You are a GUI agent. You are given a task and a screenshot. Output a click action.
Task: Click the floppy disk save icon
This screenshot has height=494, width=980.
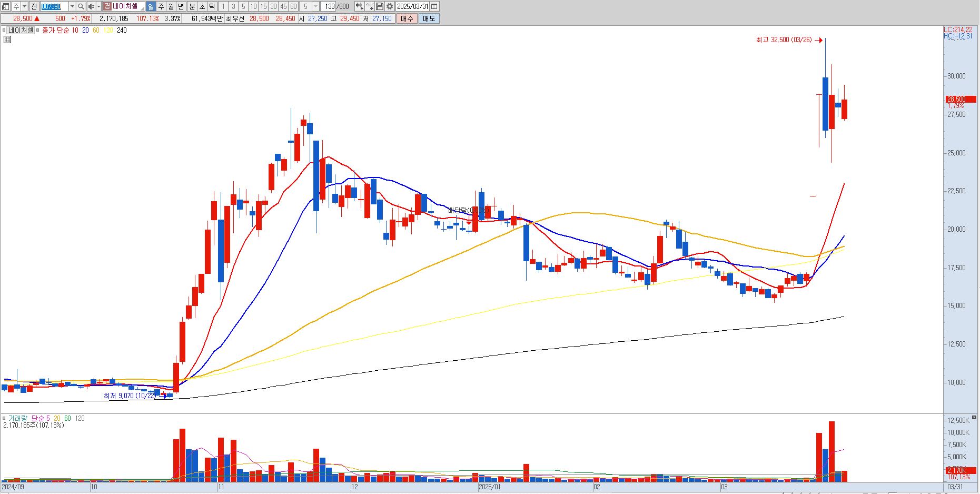(x=379, y=6)
